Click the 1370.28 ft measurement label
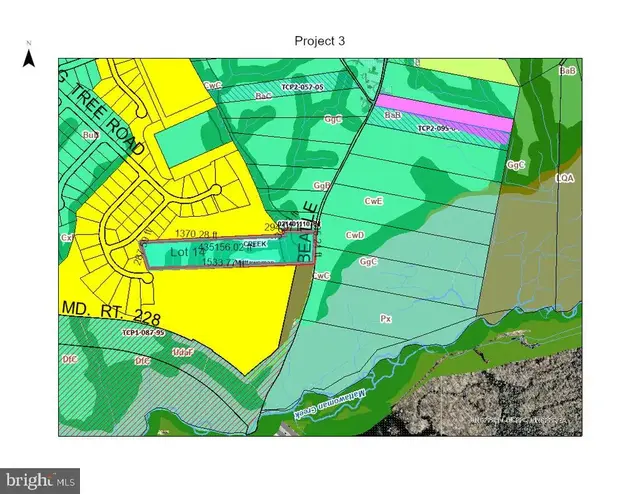The image size is (640, 494). 196,234
